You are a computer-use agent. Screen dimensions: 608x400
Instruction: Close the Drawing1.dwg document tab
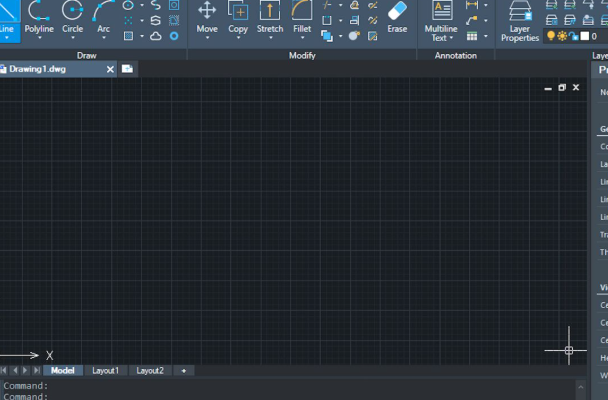pyautogui.click(x=109, y=69)
